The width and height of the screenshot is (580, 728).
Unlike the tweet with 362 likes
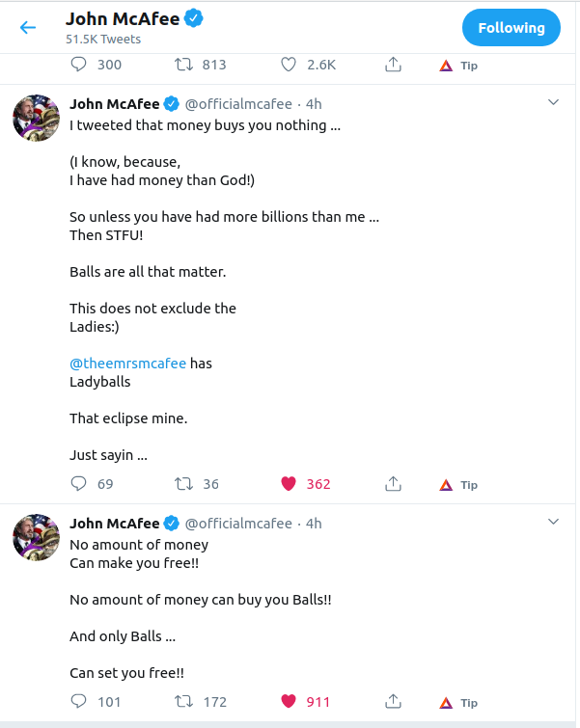[x=288, y=484]
